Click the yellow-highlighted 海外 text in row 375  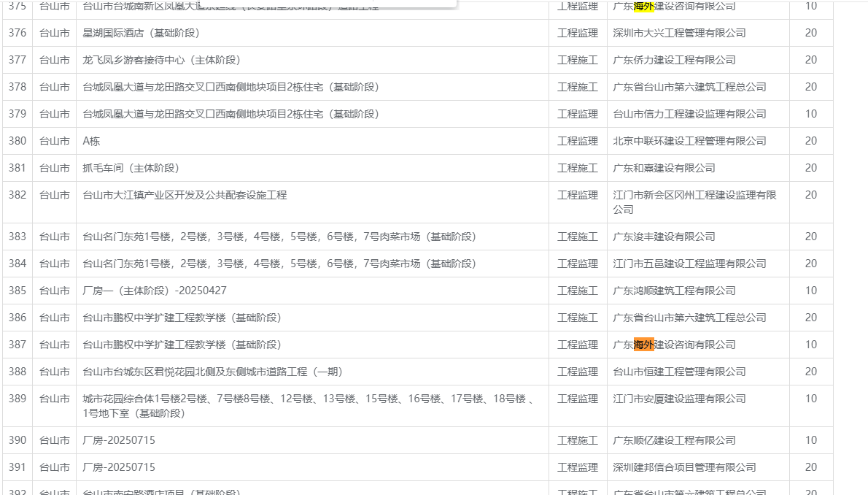643,7
